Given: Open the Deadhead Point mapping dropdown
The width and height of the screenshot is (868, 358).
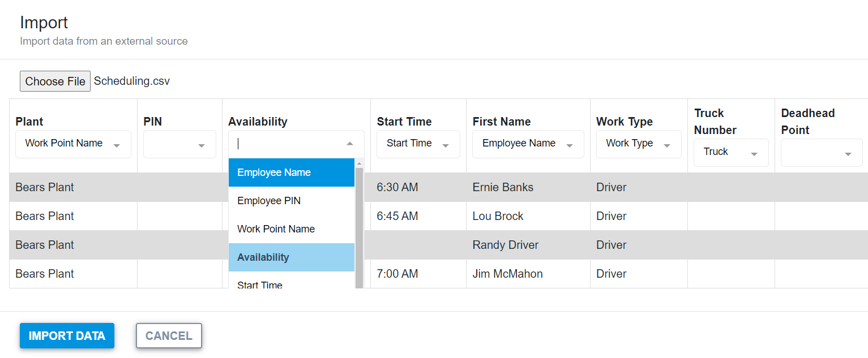Looking at the screenshot, I should click(821, 153).
